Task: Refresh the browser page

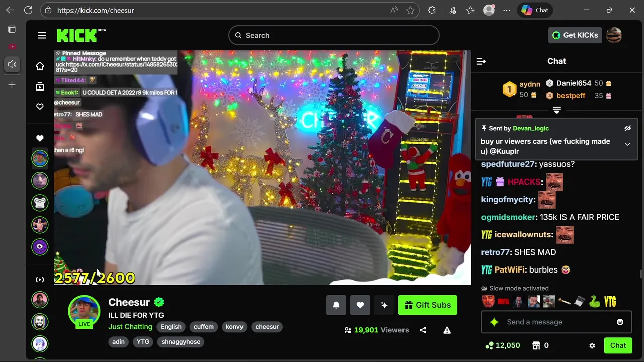Action: tap(28, 10)
